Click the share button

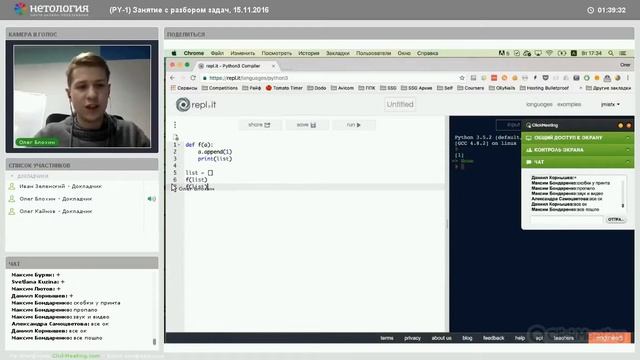click(260, 125)
